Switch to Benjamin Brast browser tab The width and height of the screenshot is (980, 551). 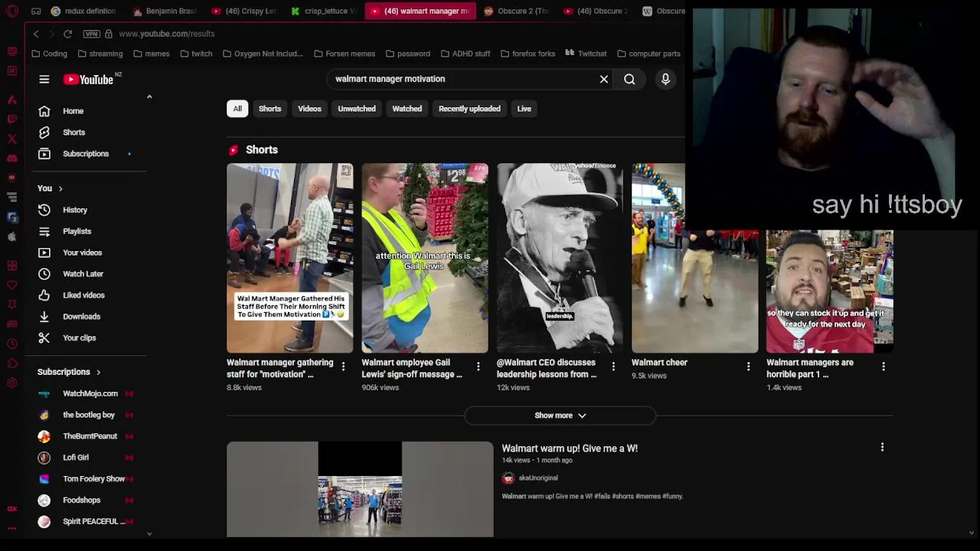tap(165, 11)
